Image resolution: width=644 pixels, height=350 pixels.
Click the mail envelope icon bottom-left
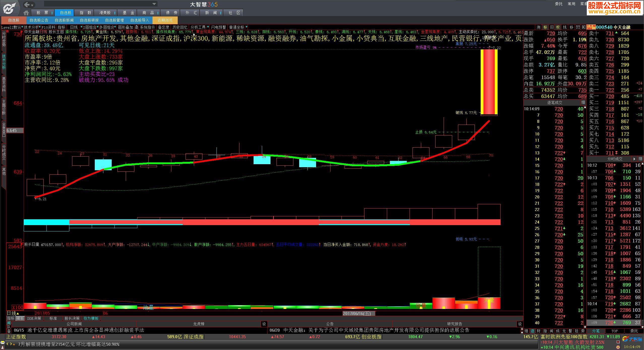tap(3, 343)
